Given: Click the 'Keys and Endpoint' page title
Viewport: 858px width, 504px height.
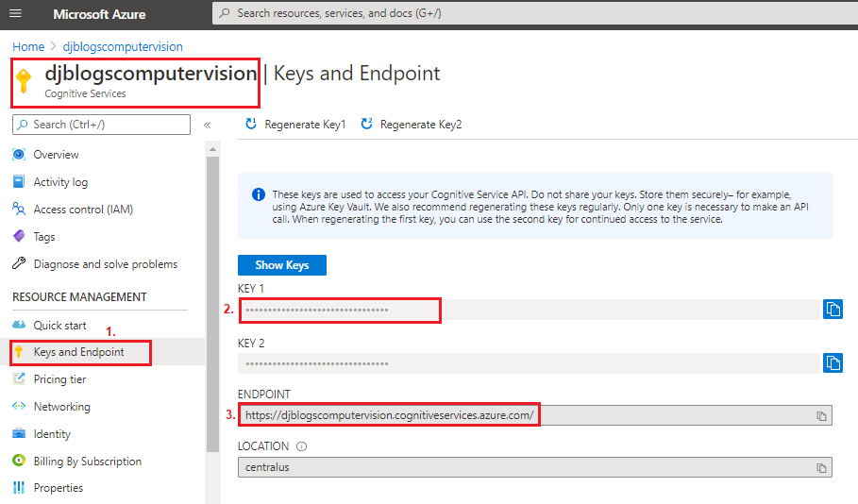Looking at the screenshot, I should click(357, 74).
